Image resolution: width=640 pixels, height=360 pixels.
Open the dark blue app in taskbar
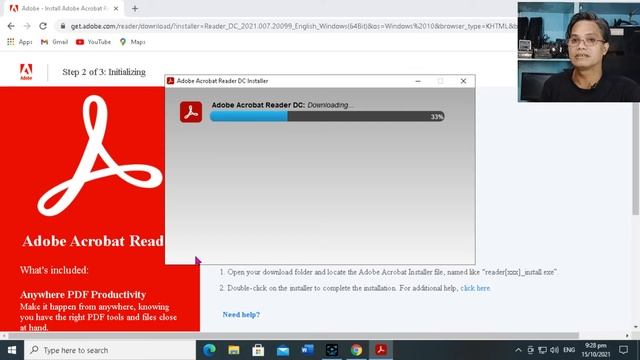point(331,350)
